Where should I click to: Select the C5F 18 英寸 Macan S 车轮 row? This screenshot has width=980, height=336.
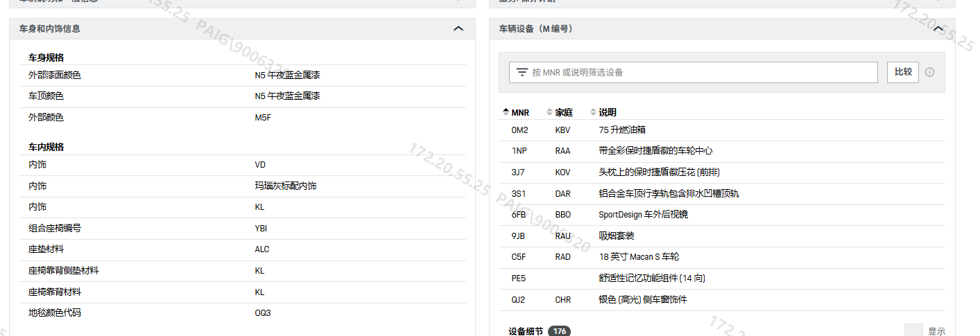coord(721,257)
